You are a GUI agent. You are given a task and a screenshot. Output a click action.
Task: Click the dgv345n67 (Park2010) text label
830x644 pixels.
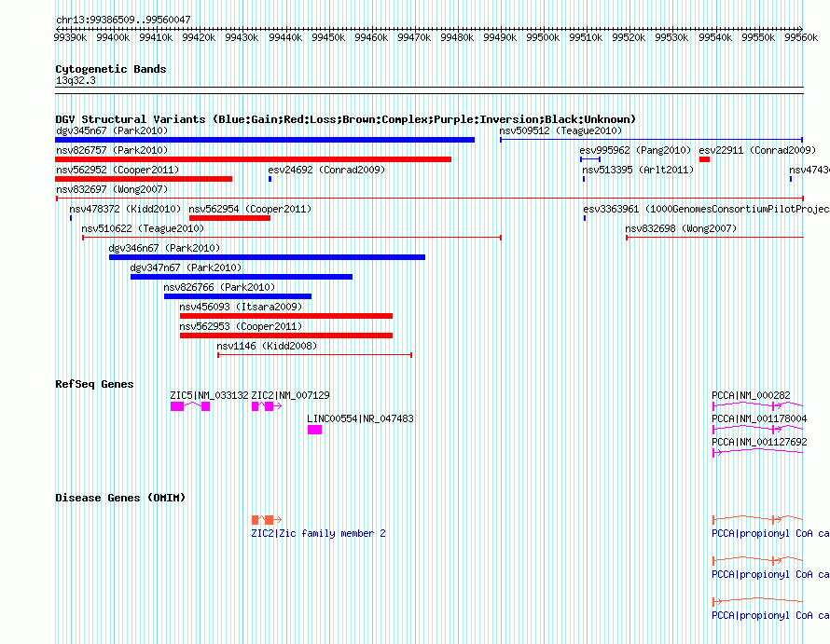[x=112, y=130]
